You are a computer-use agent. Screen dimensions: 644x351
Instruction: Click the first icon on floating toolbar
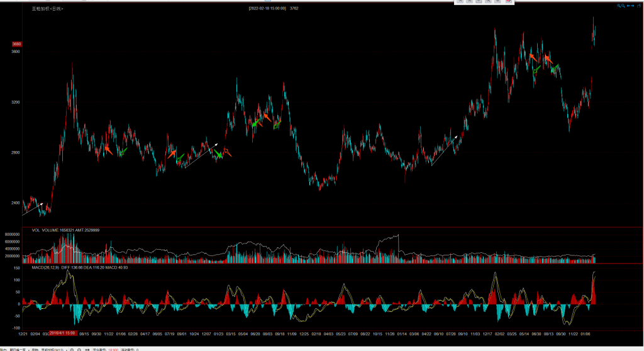tap(460, 2)
